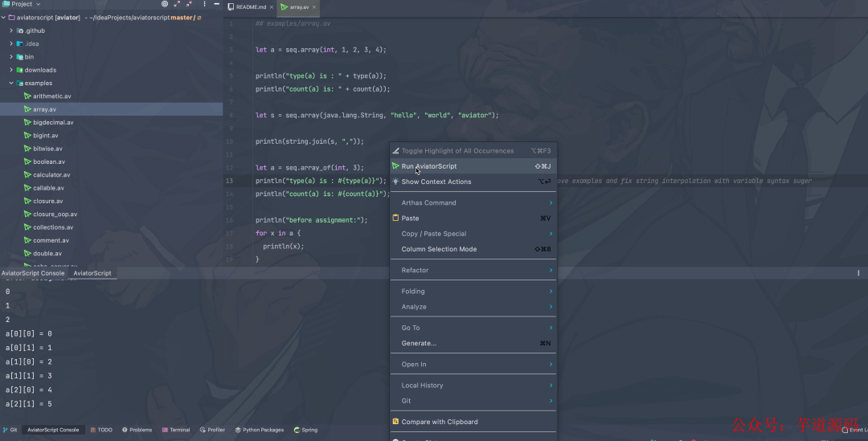Click code line let a = seq.array_of(int, 3)
This screenshot has height=441, width=868.
click(309, 168)
